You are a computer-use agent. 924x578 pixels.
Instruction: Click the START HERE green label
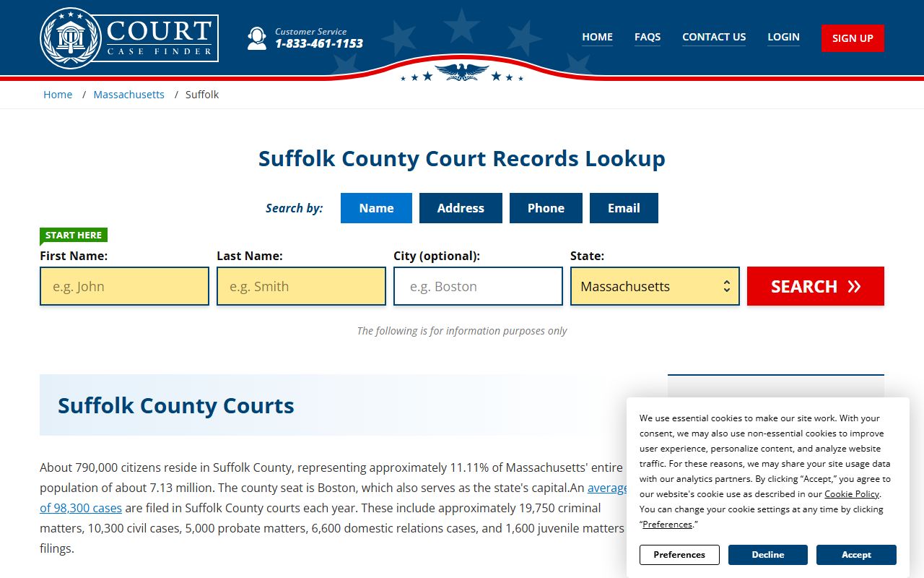tap(74, 235)
